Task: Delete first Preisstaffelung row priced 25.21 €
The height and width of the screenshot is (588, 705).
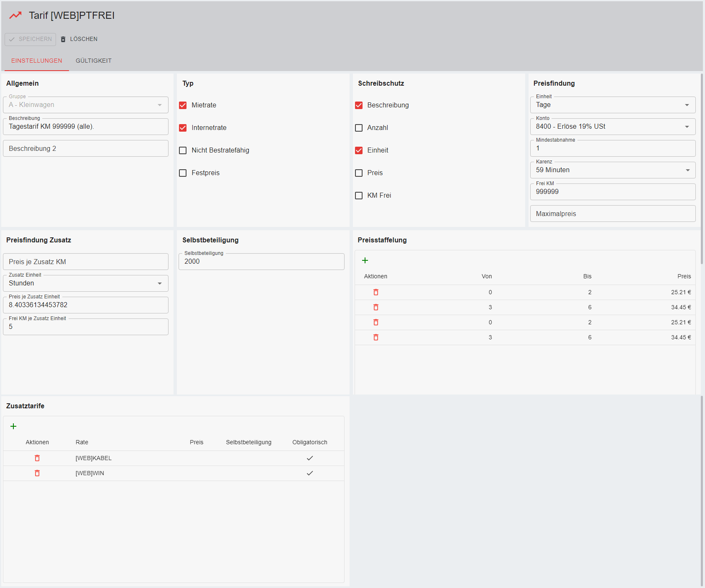Action: (376, 292)
